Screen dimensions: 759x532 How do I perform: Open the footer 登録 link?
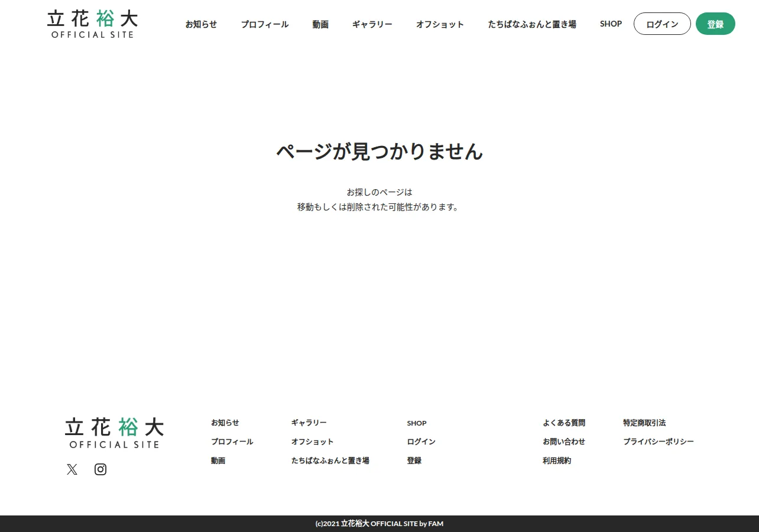click(x=414, y=460)
